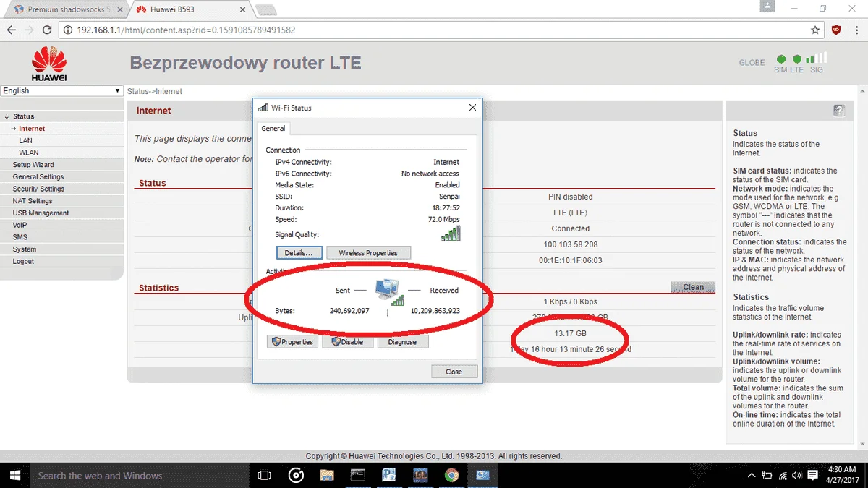The image size is (868, 488).
Task: Click the Close button in Wi-Fi Status
Action: [x=454, y=372]
